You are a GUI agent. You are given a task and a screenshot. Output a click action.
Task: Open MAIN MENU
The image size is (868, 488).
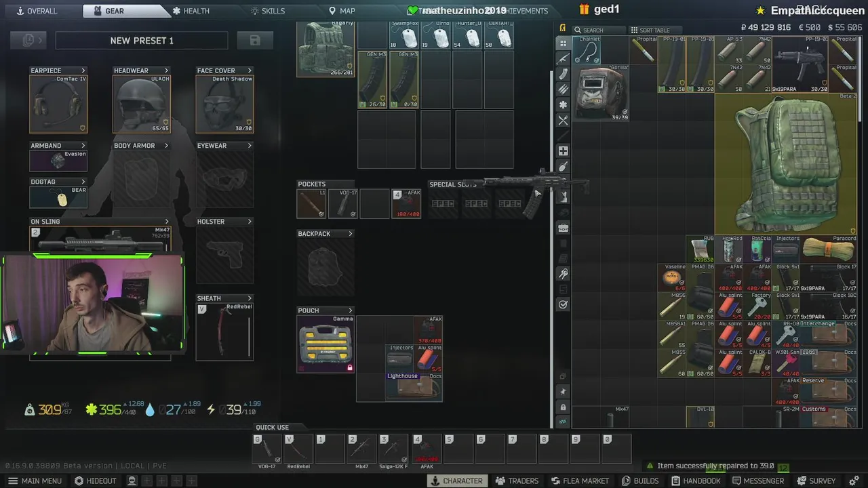[x=35, y=481]
